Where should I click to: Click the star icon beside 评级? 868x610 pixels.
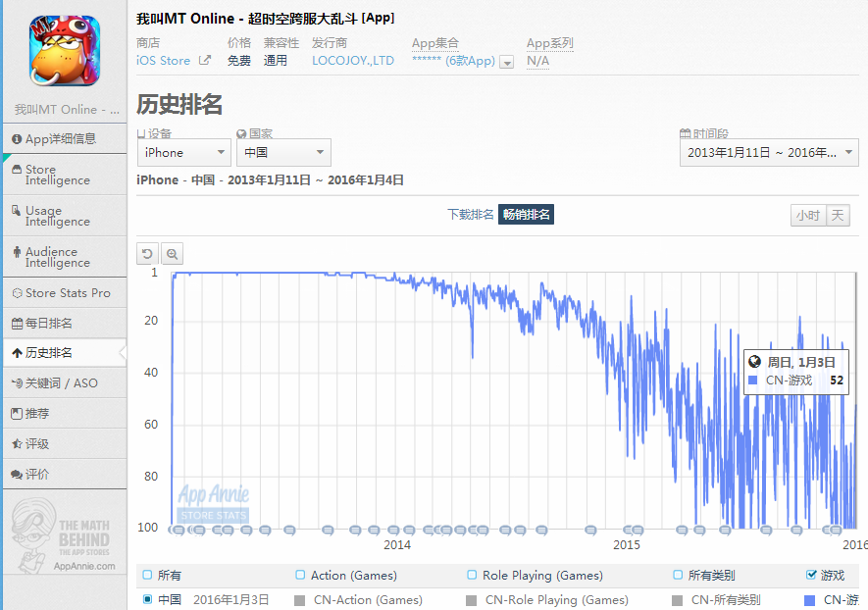coord(17,444)
